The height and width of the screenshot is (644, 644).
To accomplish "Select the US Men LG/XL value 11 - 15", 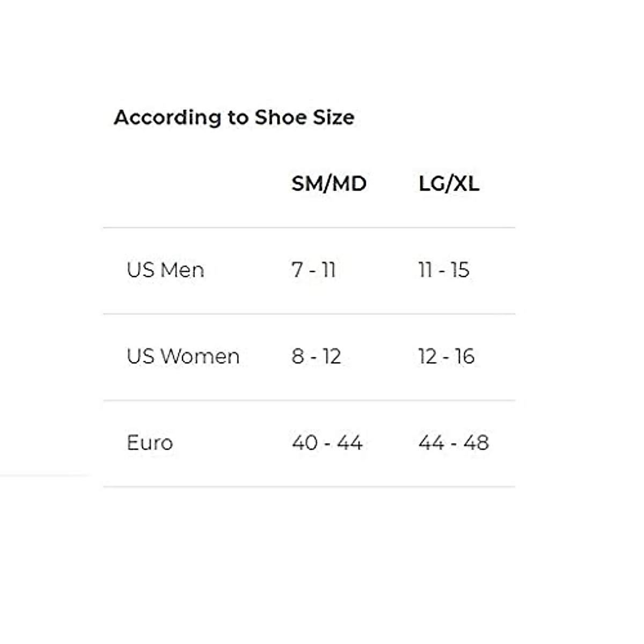I will pyautogui.click(x=444, y=270).
